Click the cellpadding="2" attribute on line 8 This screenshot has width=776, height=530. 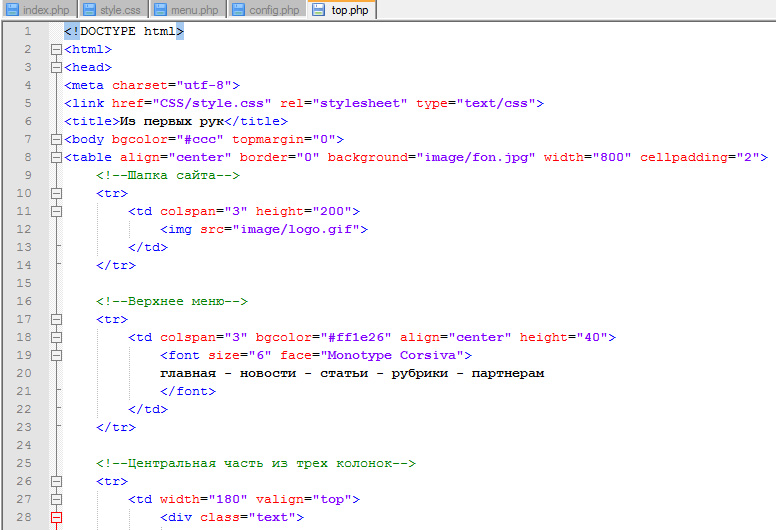pos(700,157)
